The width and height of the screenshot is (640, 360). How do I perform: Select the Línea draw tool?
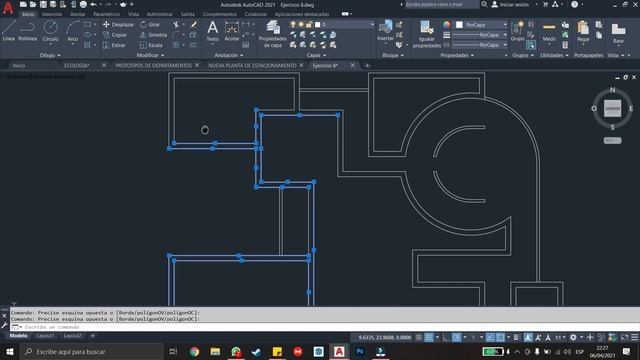9,31
